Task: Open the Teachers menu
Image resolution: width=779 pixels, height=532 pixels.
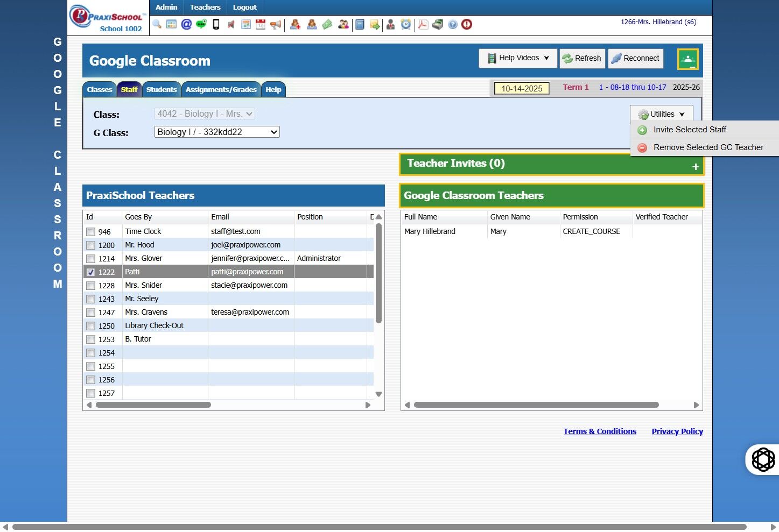Action: (x=205, y=8)
